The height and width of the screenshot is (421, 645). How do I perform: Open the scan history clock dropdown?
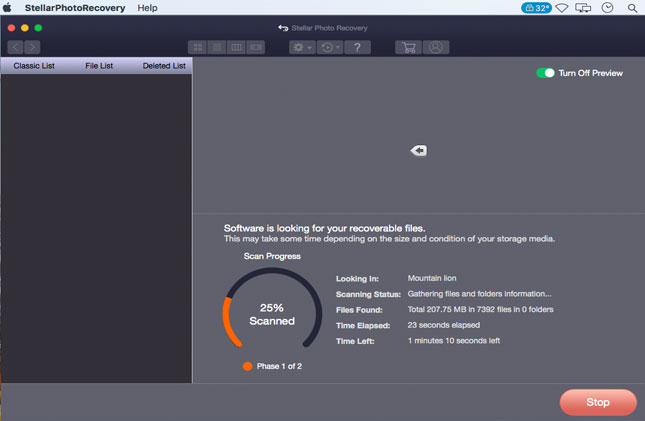click(329, 47)
